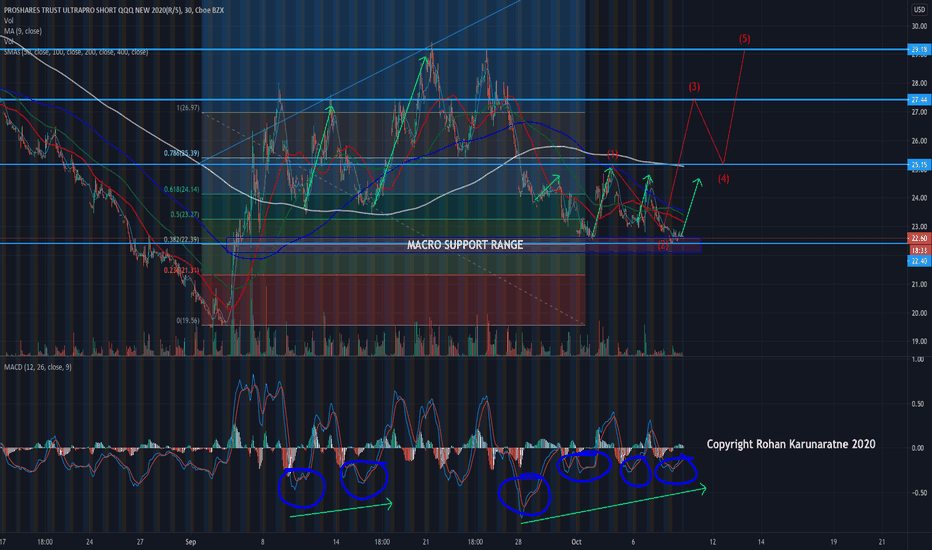Click the Sep date on time axis

coord(190,542)
